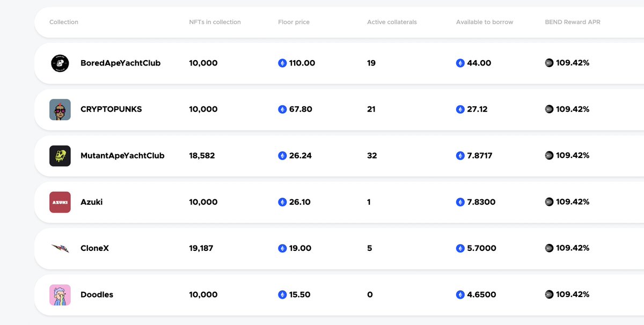The width and height of the screenshot is (644, 325).
Task: Click the BEND token icon in the Azuki row
Action: tap(549, 202)
